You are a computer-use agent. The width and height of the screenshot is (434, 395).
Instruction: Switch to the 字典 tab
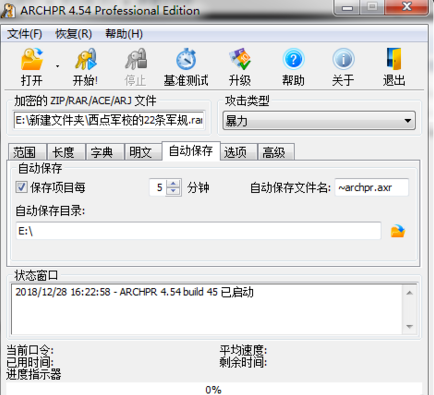click(105, 153)
